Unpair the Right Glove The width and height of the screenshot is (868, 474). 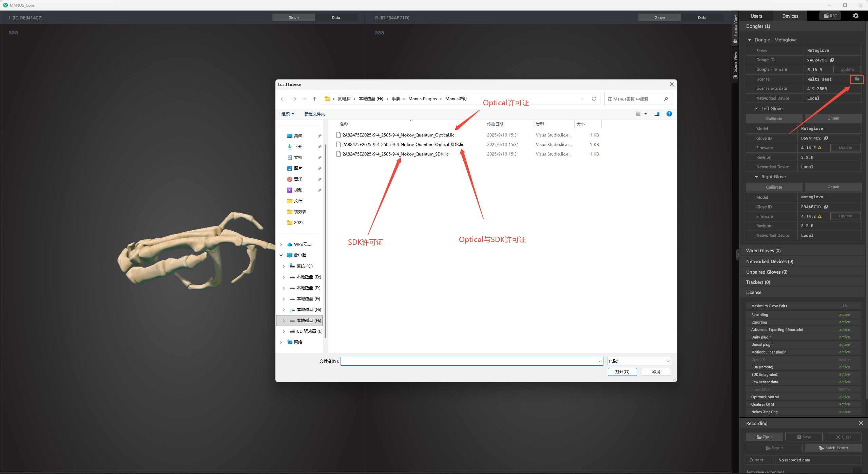pos(833,187)
